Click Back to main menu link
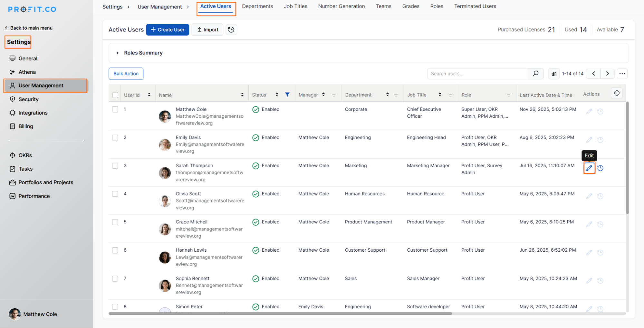The height and width of the screenshot is (328, 644). (x=29, y=28)
